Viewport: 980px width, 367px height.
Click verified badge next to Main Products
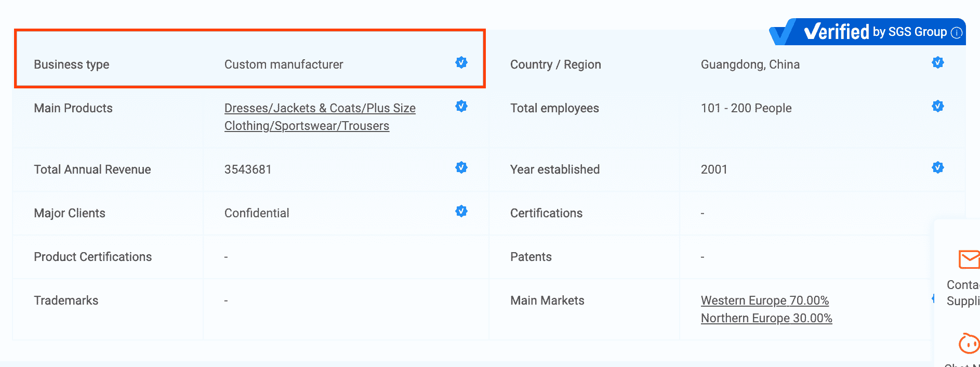[x=461, y=107]
